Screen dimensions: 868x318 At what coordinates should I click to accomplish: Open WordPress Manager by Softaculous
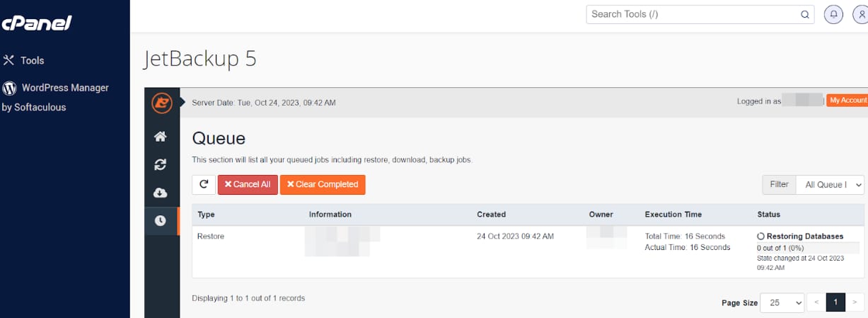[55, 98]
